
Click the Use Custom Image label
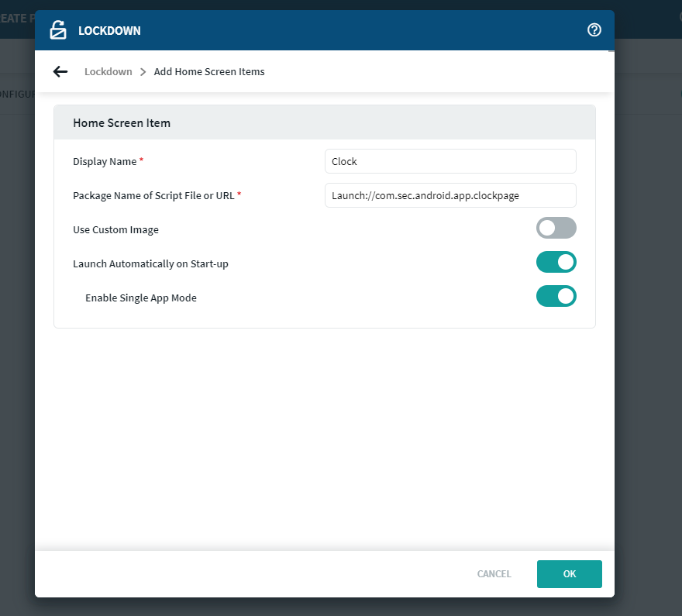pyautogui.click(x=115, y=230)
